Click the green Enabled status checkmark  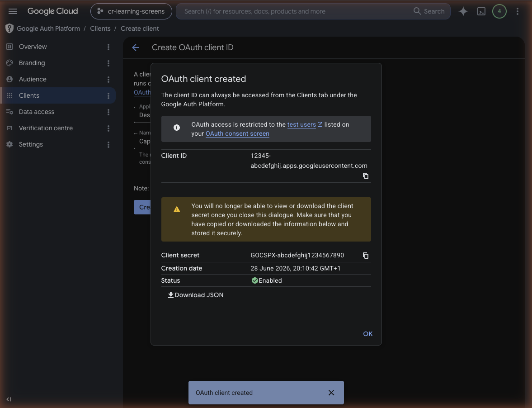255,280
